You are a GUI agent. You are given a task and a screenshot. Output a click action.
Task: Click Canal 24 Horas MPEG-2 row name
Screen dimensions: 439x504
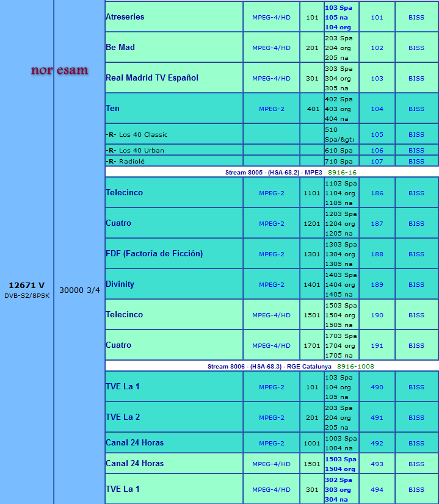[x=134, y=443]
